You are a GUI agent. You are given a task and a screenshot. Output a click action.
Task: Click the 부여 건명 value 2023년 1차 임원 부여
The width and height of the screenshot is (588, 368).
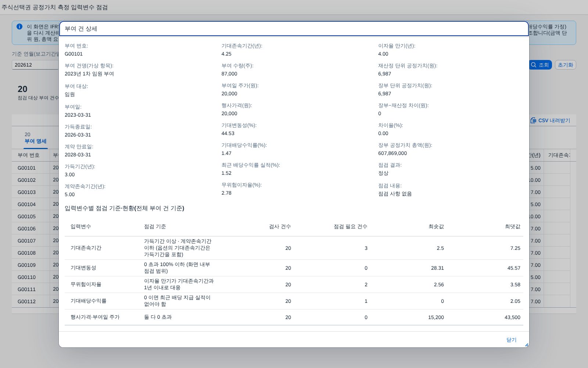[x=89, y=74]
